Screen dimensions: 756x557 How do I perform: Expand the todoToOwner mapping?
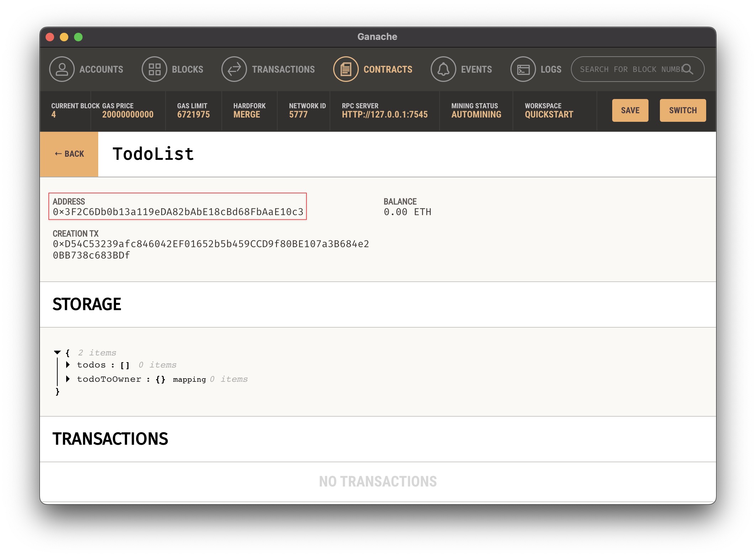68,379
